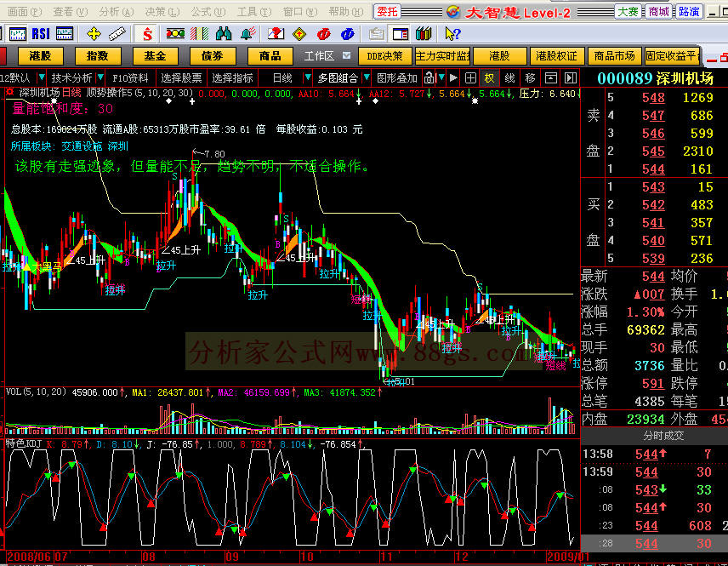Click the 港股权证 button

(x=557, y=56)
